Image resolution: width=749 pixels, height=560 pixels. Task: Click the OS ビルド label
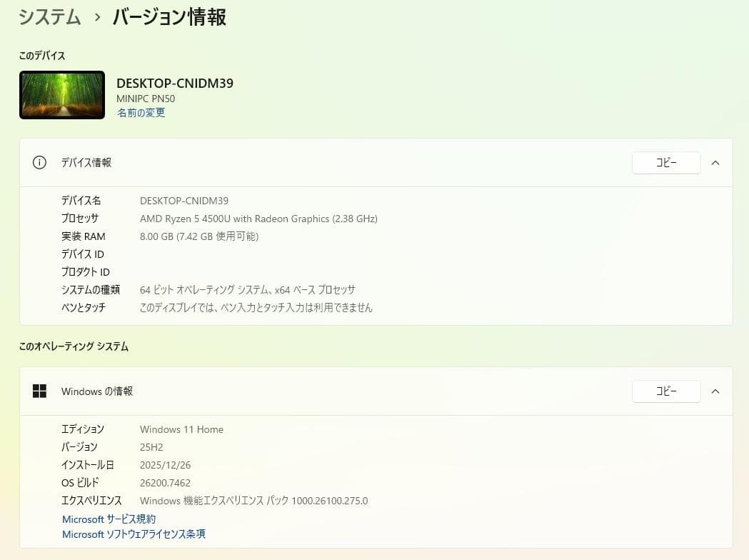tap(80, 483)
